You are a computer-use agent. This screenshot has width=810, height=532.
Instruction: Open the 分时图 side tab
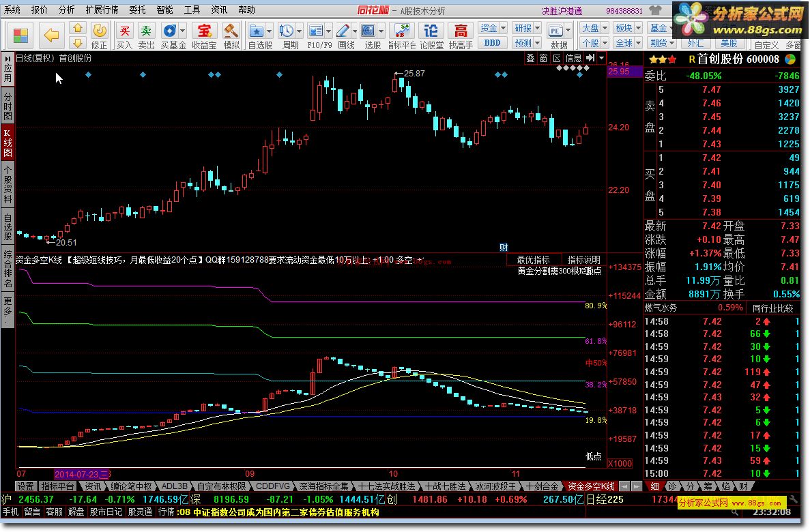tap(8, 106)
